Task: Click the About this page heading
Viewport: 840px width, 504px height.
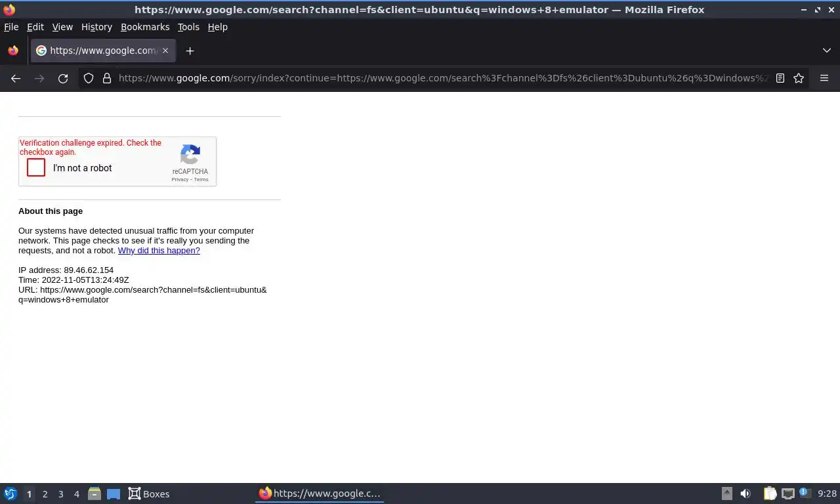Action: pyautogui.click(x=51, y=211)
